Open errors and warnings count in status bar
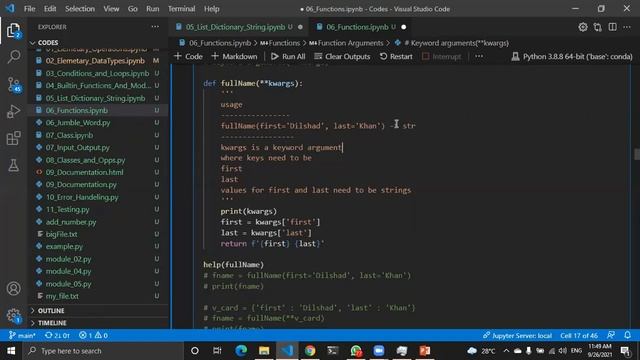The image size is (640, 360). point(93,336)
